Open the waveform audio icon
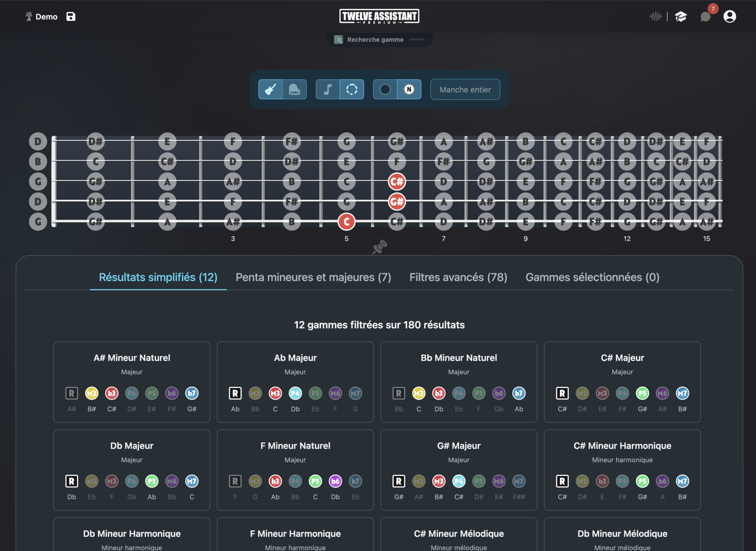Screen dimensions: 756x551 tap(655, 16)
